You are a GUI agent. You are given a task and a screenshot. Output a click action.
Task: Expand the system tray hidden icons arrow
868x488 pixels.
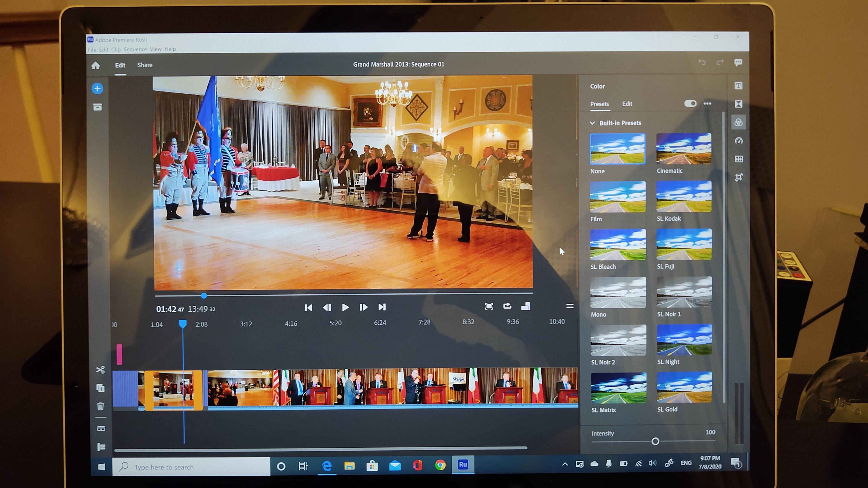[565, 464]
